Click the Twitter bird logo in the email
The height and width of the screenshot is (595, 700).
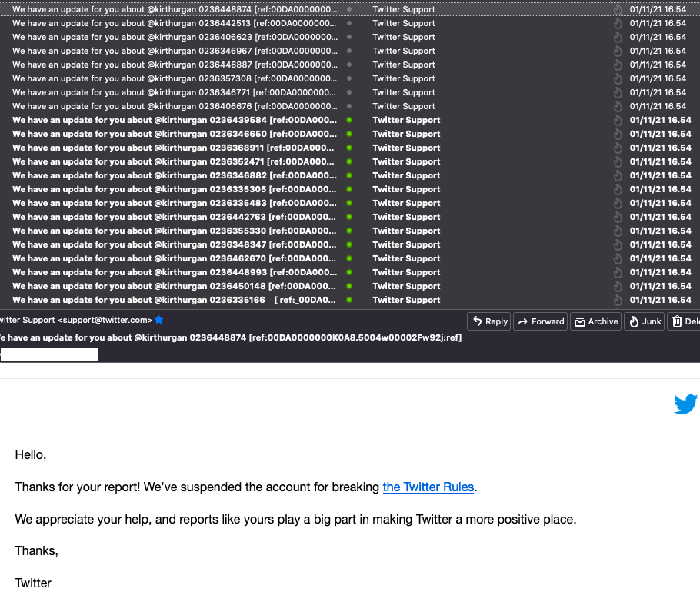(x=685, y=404)
